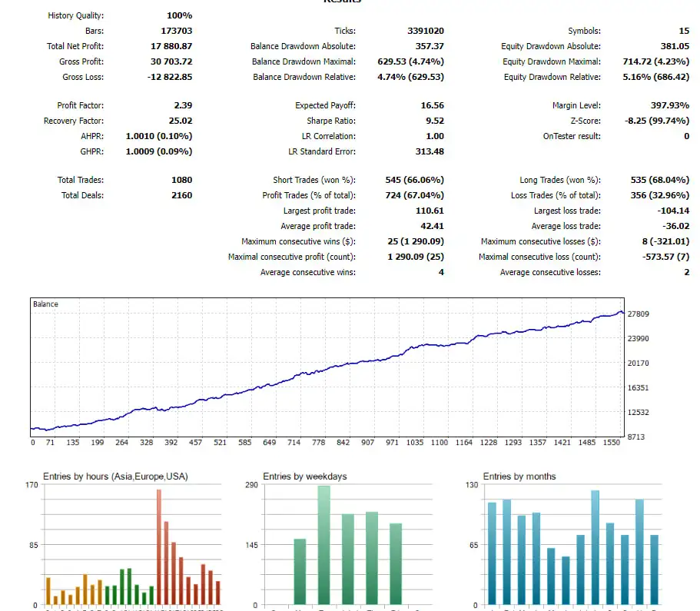
Task: Click the Total Trades value 1080
Action: [181, 180]
